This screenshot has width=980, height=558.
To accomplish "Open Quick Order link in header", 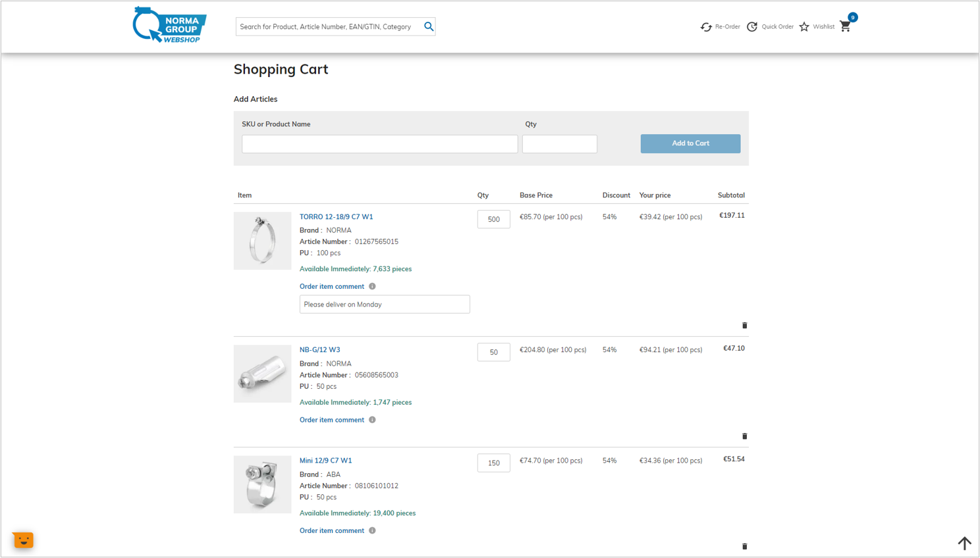I will click(777, 27).
